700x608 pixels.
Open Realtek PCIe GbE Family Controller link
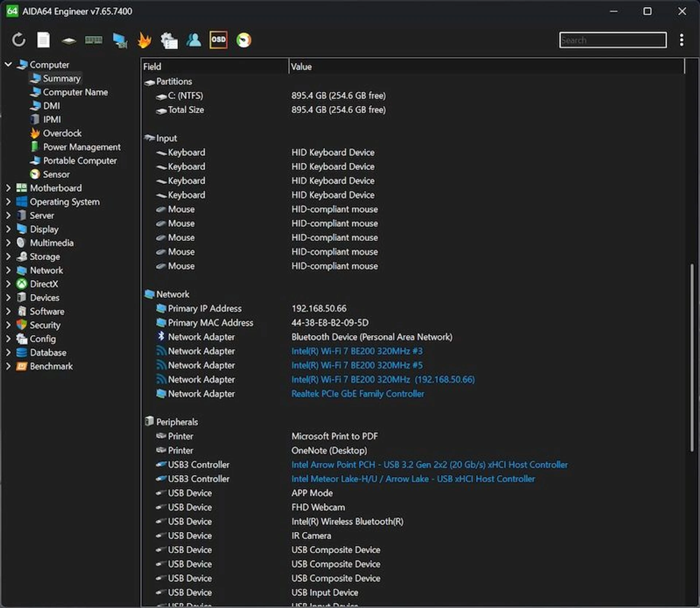pyautogui.click(x=358, y=394)
